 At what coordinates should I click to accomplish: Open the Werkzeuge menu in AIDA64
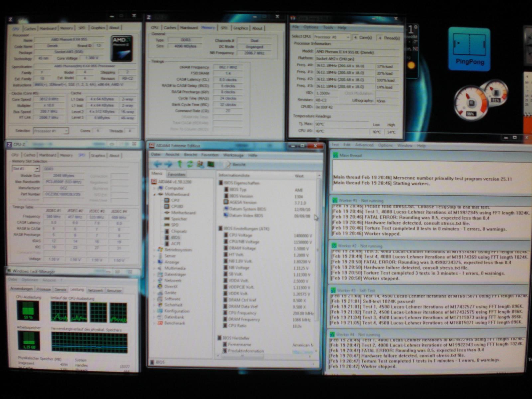(x=233, y=155)
